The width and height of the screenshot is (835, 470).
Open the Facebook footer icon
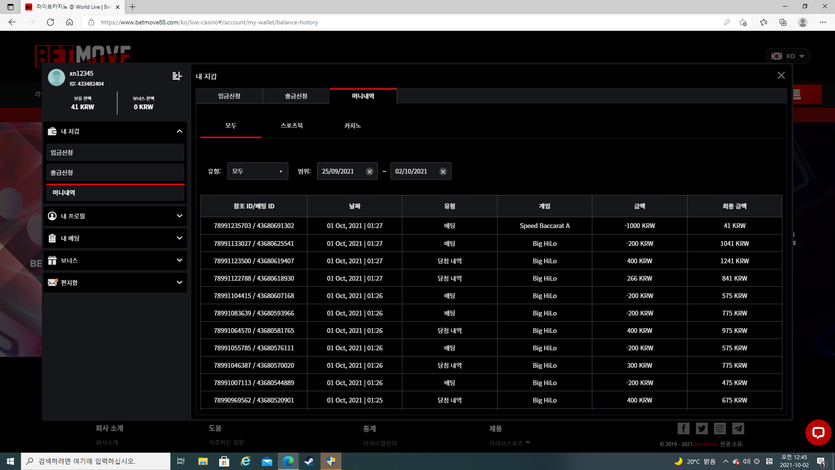(x=683, y=428)
